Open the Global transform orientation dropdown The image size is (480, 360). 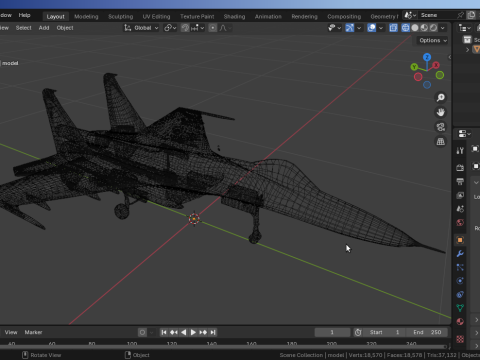(142, 28)
